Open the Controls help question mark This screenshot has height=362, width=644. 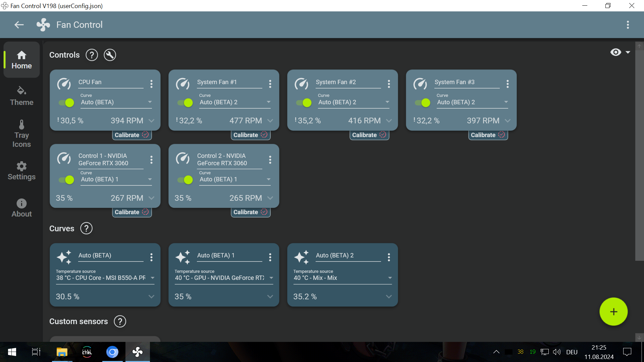[92, 55]
